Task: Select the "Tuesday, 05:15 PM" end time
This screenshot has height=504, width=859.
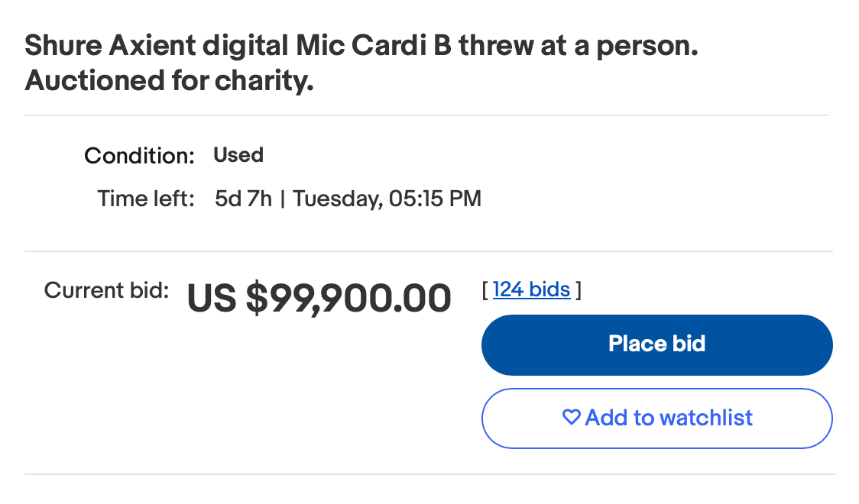Action: pos(387,199)
